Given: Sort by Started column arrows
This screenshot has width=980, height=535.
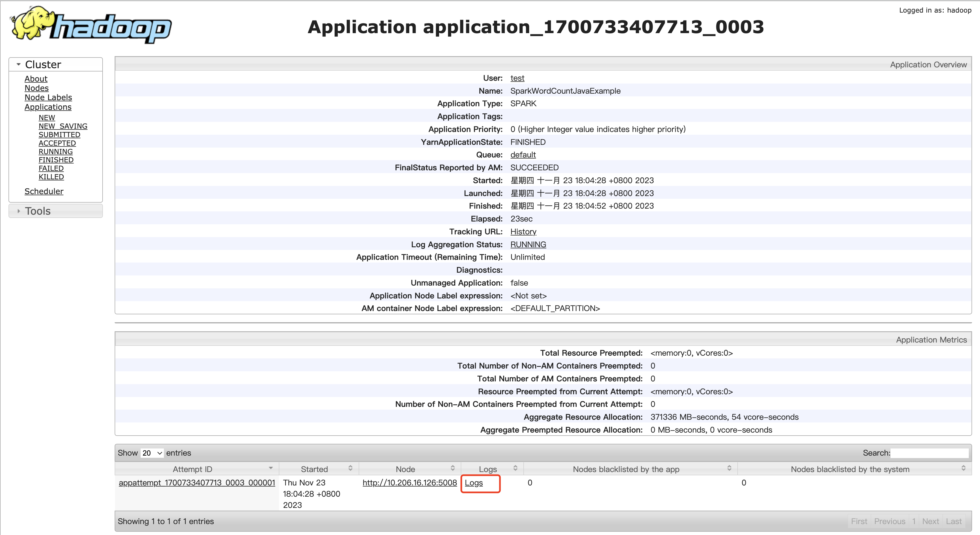Looking at the screenshot, I should 350,468.
